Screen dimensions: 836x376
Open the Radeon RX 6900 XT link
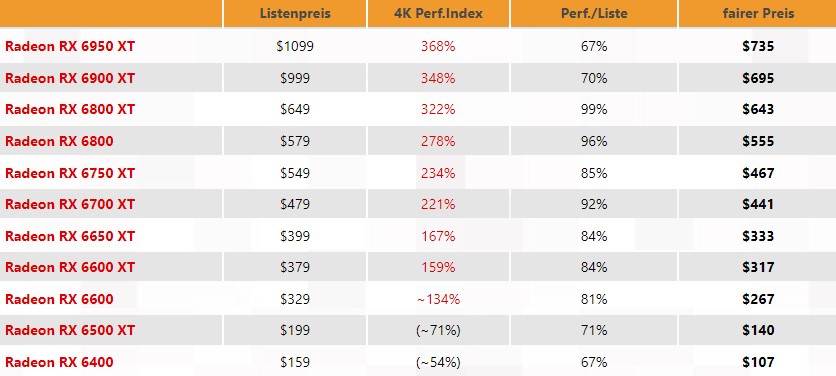tap(70, 78)
